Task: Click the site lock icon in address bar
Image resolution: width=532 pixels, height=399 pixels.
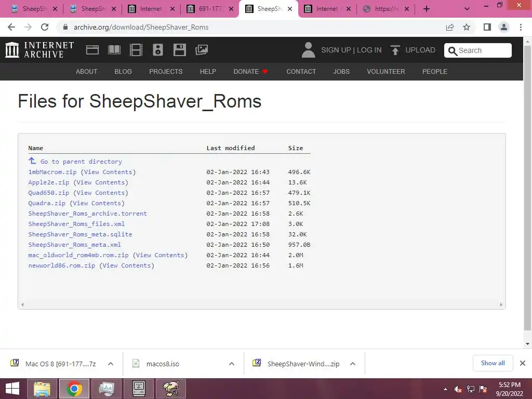Action: (x=65, y=27)
